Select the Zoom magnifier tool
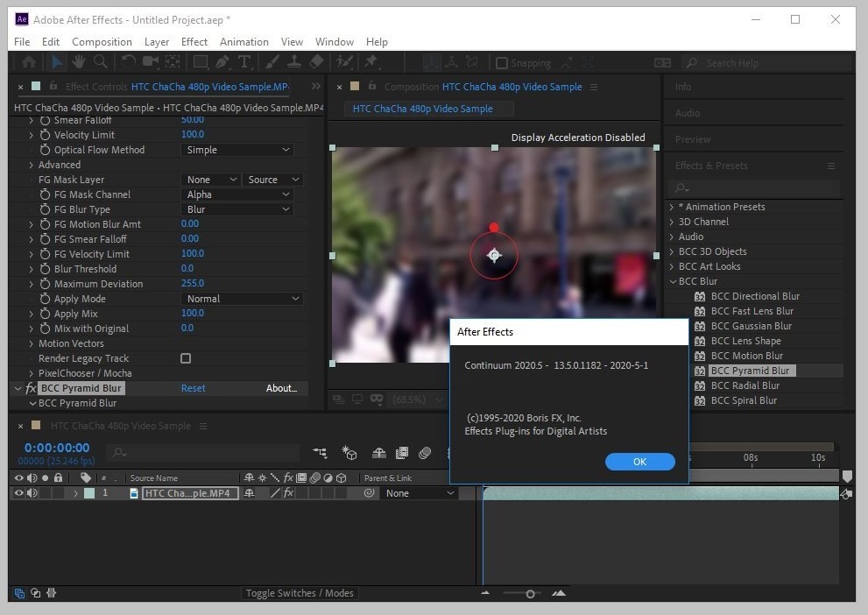Image resolution: width=868 pixels, height=615 pixels. (x=100, y=62)
